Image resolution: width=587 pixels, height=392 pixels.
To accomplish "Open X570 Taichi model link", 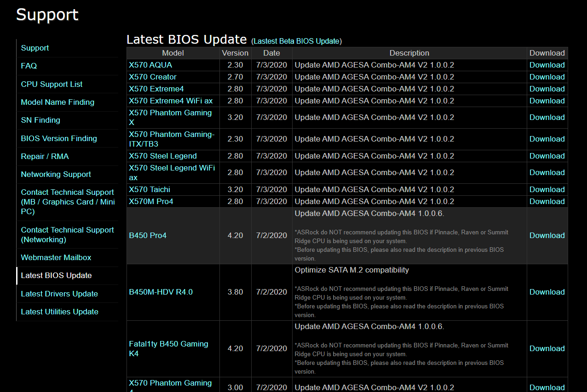I will click(150, 189).
